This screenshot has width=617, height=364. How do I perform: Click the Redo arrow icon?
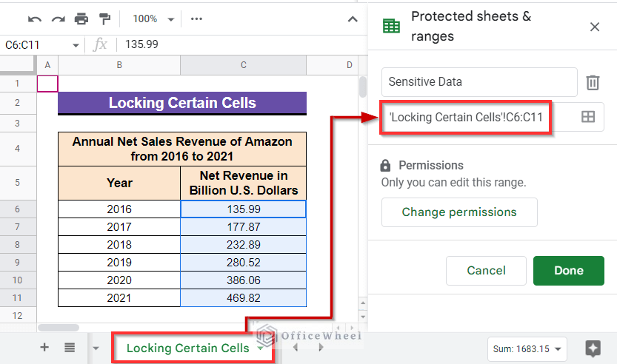[x=59, y=19]
